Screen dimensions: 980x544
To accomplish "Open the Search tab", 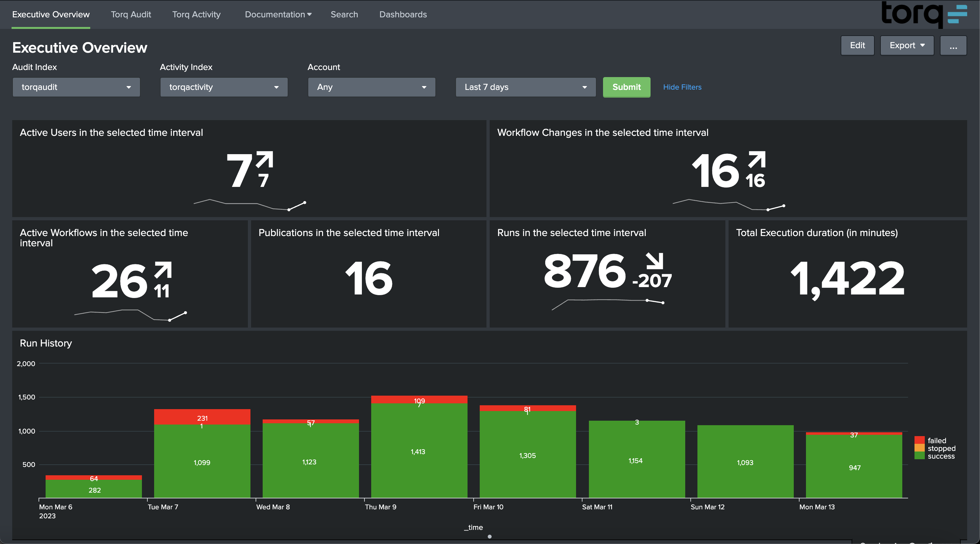I will [x=344, y=14].
